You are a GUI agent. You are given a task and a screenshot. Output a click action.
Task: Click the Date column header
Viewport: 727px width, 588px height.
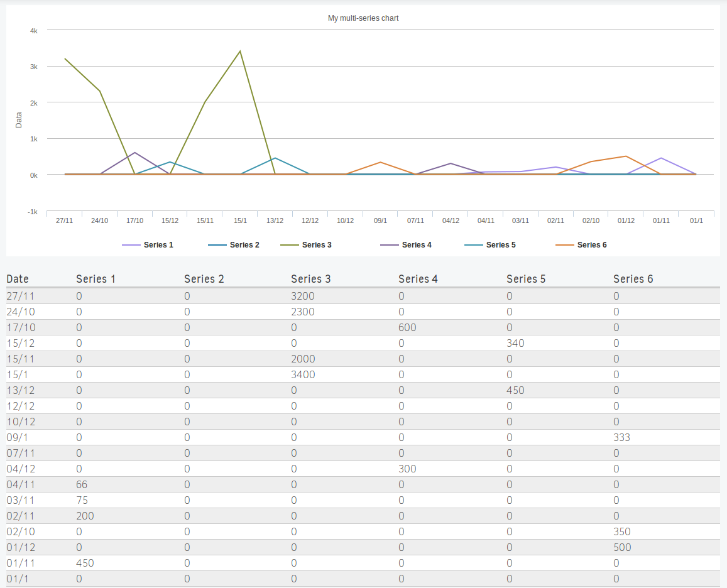click(18, 279)
